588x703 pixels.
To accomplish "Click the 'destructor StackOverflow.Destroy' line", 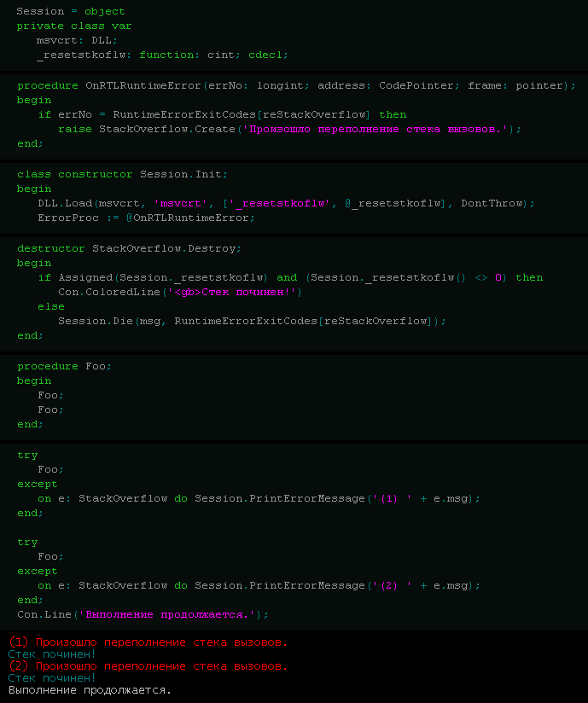I will pos(129,248).
